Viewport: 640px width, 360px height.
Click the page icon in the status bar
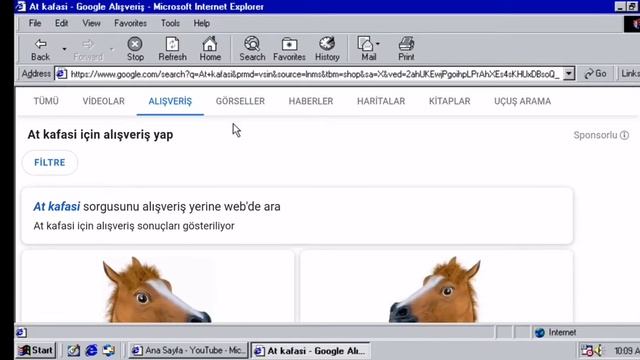point(21,333)
